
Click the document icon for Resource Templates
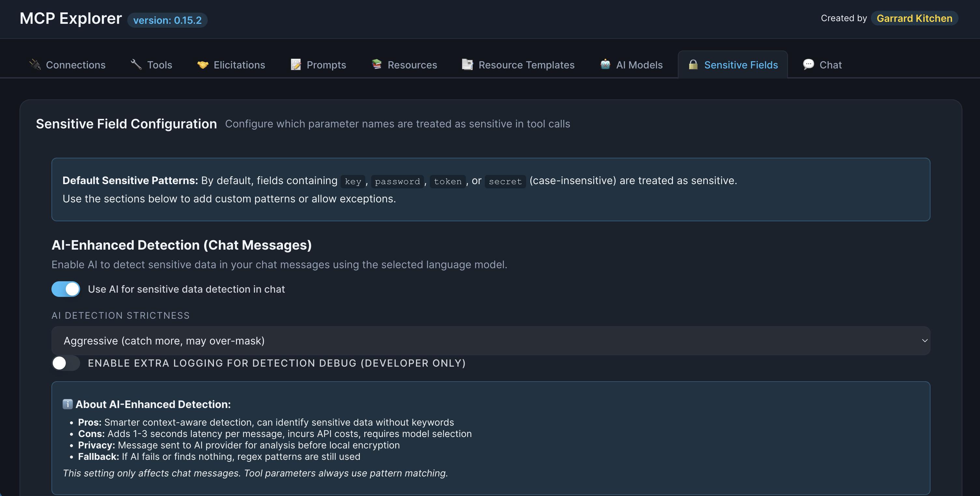(467, 64)
